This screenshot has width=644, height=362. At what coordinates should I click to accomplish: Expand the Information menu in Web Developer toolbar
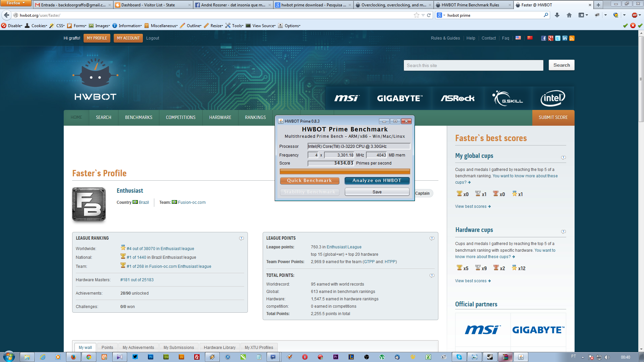click(x=127, y=25)
